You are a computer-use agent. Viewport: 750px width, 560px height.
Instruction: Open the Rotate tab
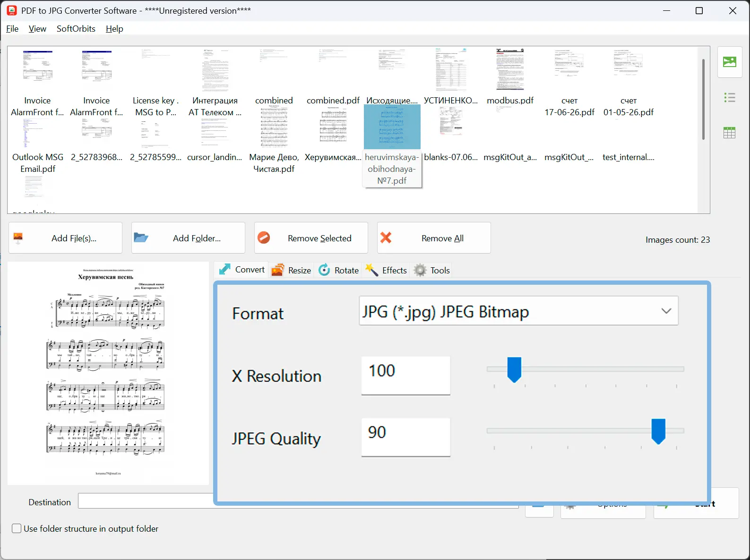pyautogui.click(x=338, y=270)
